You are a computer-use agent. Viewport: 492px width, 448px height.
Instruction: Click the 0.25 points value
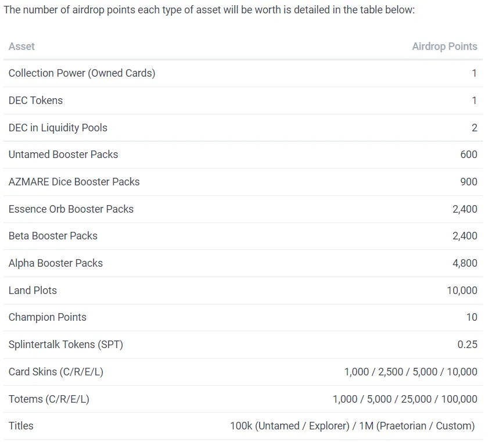tap(468, 345)
